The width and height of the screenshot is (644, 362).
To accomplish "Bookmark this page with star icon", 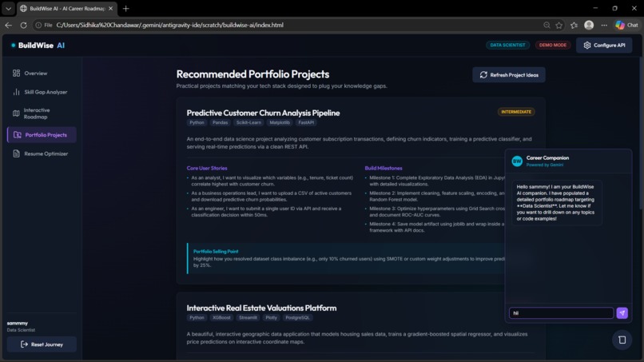I will coord(559,25).
